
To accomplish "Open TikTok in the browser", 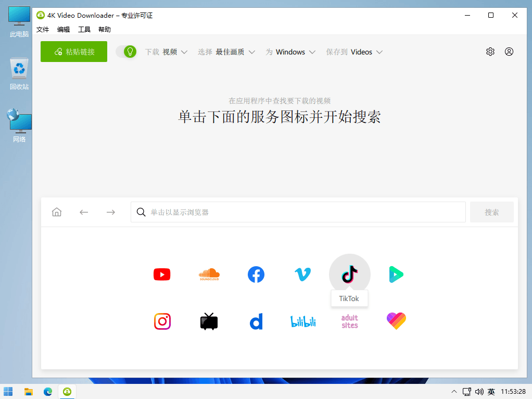I will click(349, 273).
